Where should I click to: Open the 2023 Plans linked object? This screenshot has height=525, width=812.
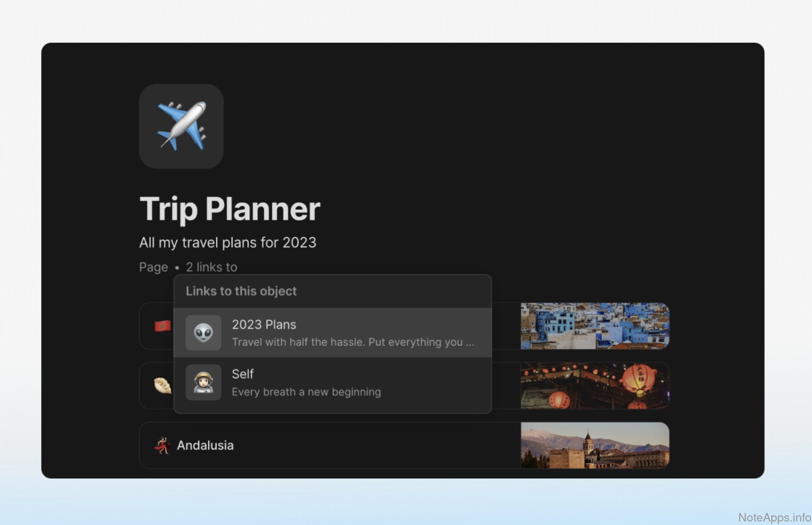pos(333,332)
